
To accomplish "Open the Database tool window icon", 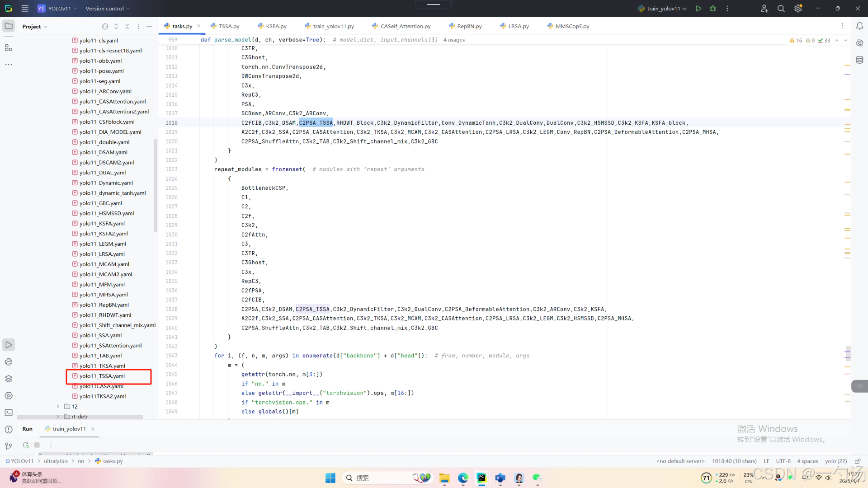I will (859, 60).
